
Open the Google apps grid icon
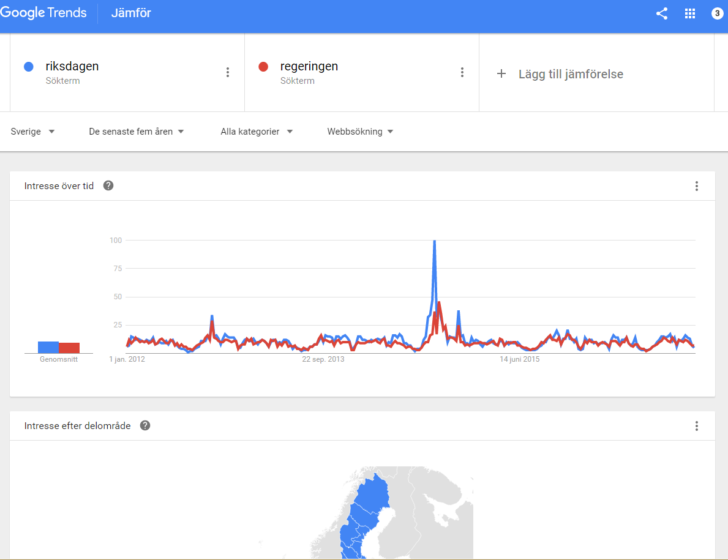(690, 13)
